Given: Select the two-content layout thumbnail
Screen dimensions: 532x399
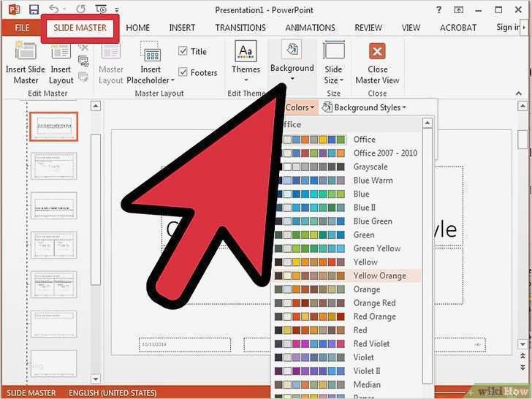Looking at the screenshot, I should (x=53, y=245).
